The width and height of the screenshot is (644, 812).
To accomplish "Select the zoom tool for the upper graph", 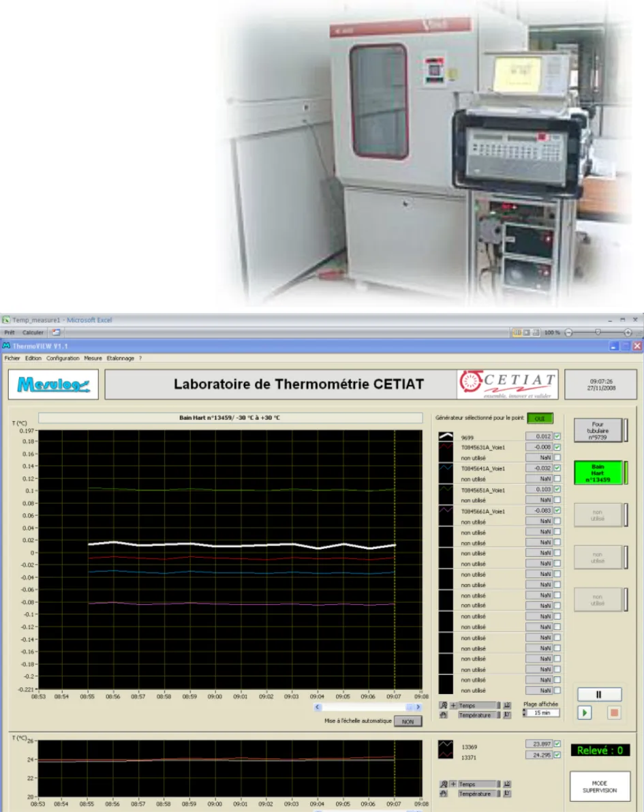I will point(443,706).
